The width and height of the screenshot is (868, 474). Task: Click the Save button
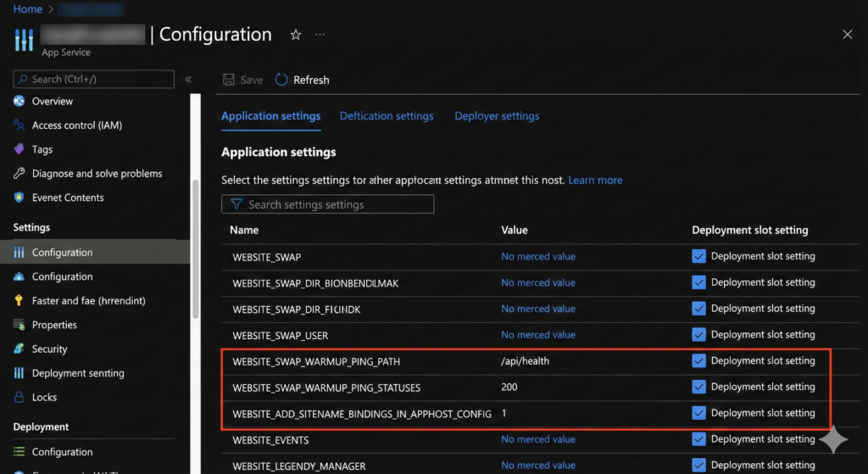[x=242, y=80]
